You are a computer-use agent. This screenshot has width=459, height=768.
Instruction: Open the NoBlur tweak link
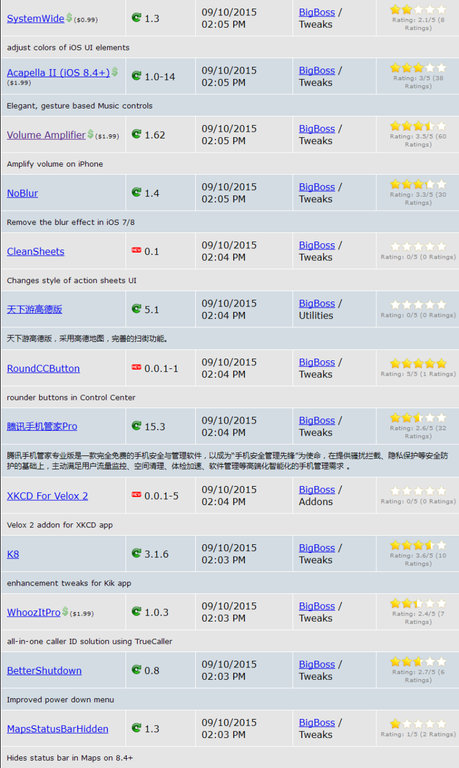tap(23, 193)
